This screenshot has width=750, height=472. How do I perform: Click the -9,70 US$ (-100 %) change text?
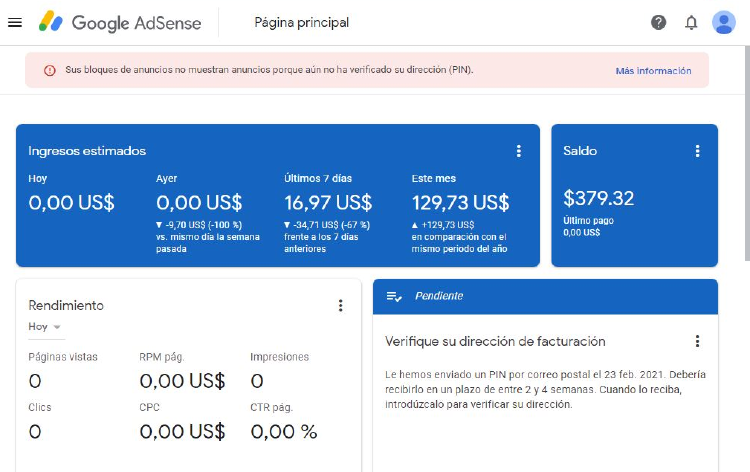pos(199,225)
